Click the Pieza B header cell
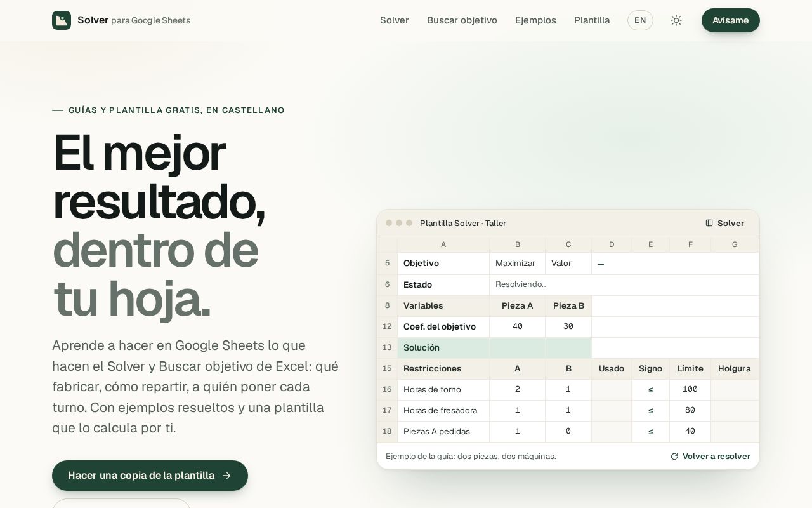The height and width of the screenshot is (508, 812). [x=568, y=305]
